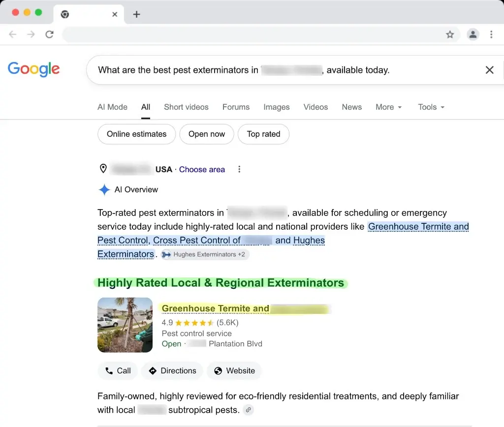Screen dimensions: 504x427
Task: Click the Highly Rated Local & Regional Exterminators heading
Action: pyautogui.click(x=220, y=283)
